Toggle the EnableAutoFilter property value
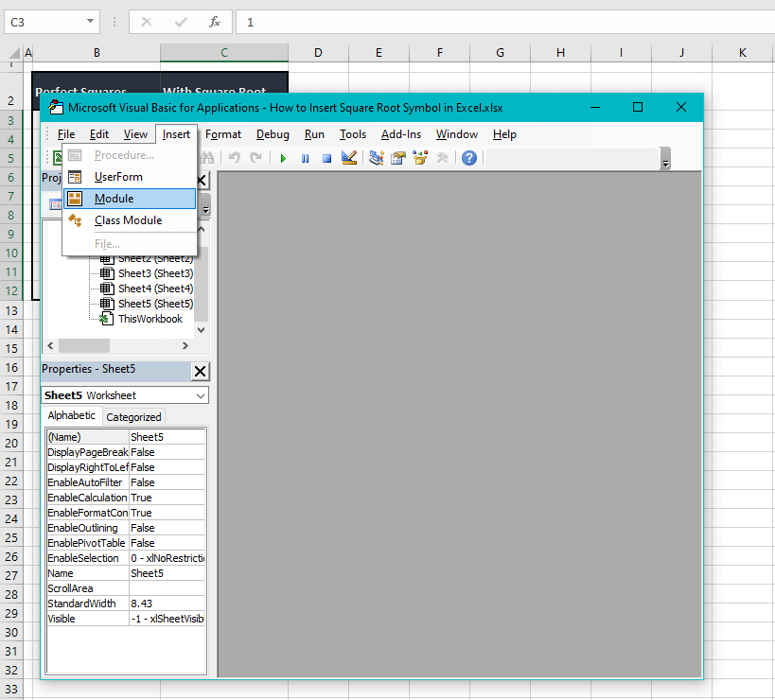The width and height of the screenshot is (775, 700). 167,482
